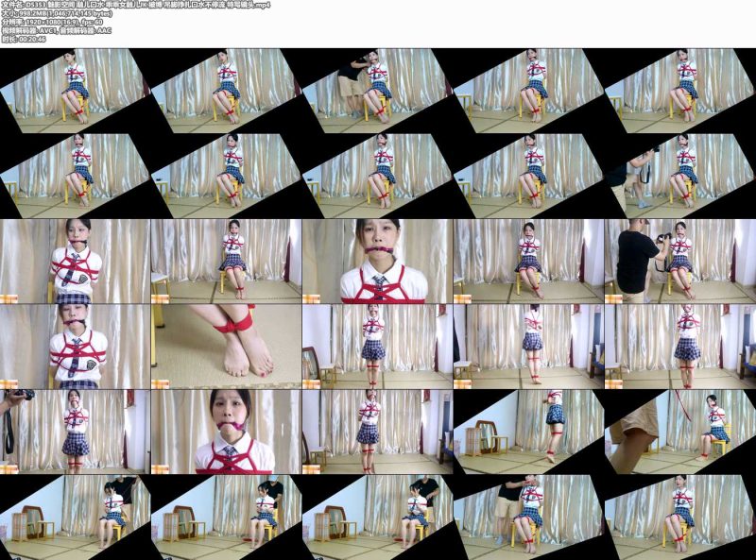Open the close-up thumbnail of feet on the mat

tap(227, 347)
